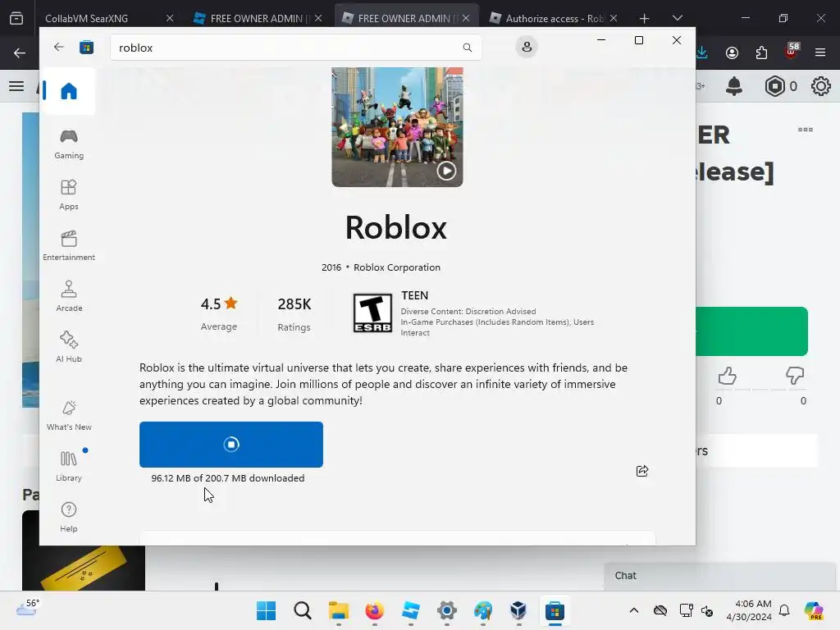Viewport: 840px width, 630px height.
Task: Close the Authorize access browser tab
Action: [614, 18]
